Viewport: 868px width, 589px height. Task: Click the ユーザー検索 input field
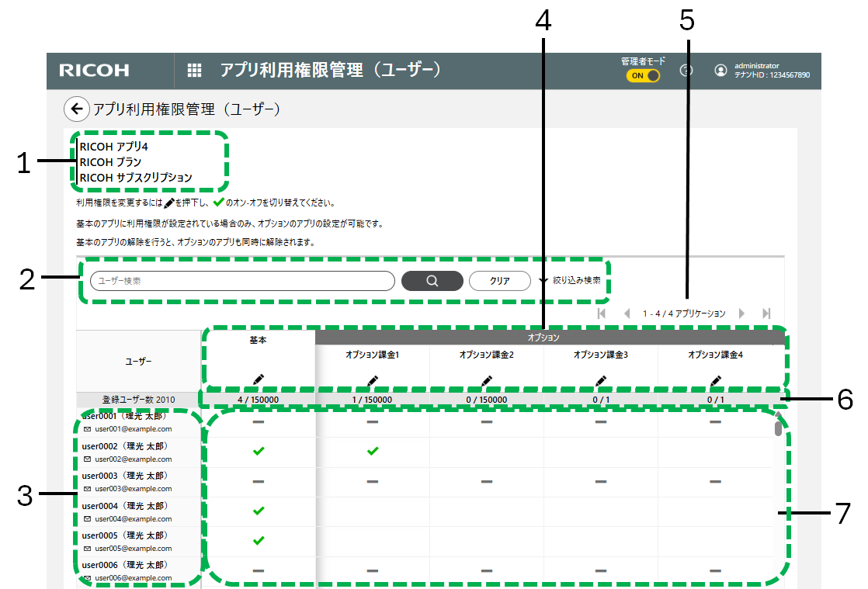(242, 281)
